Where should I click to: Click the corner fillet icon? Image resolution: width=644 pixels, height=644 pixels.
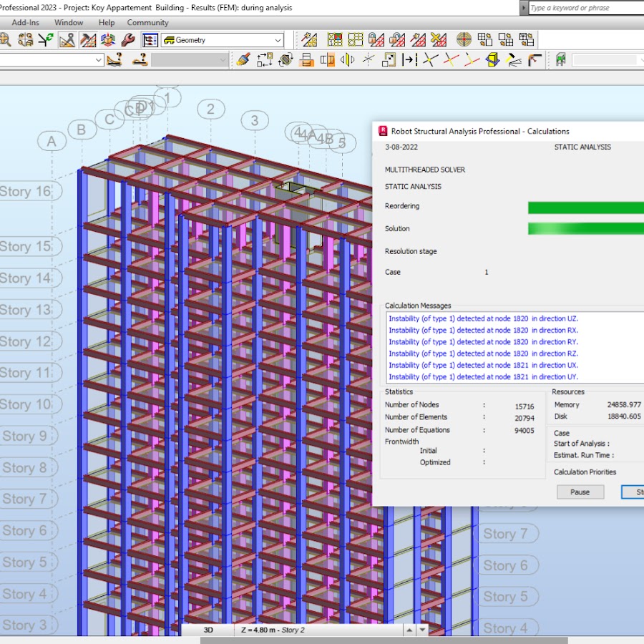(x=535, y=60)
